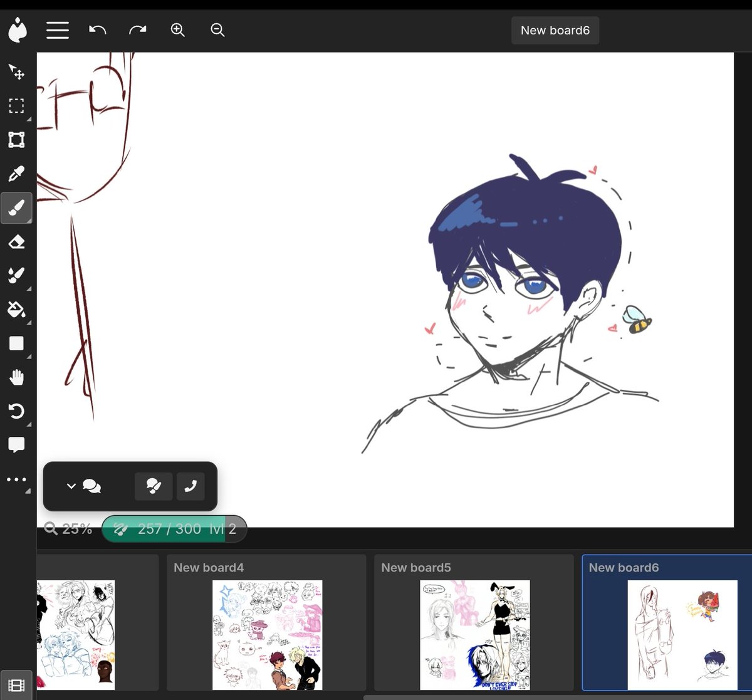Select the Rotate view tool
This screenshot has width=752, height=700.
pyautogui.click(x=17, y=411)
